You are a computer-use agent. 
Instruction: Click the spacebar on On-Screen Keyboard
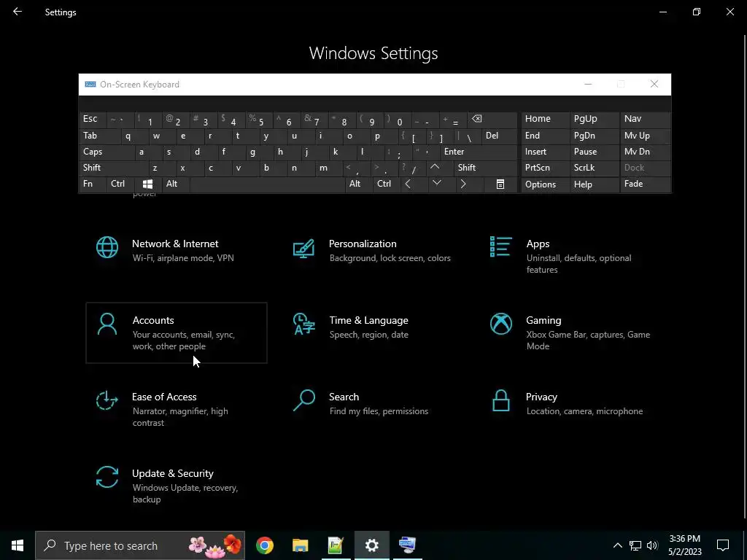coord(267,184)
